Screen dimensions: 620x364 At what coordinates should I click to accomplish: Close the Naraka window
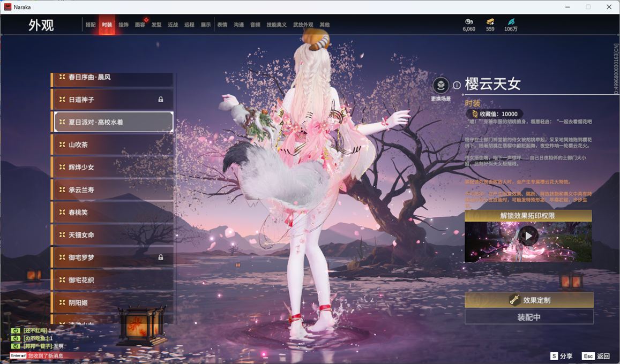pos(609,7)
